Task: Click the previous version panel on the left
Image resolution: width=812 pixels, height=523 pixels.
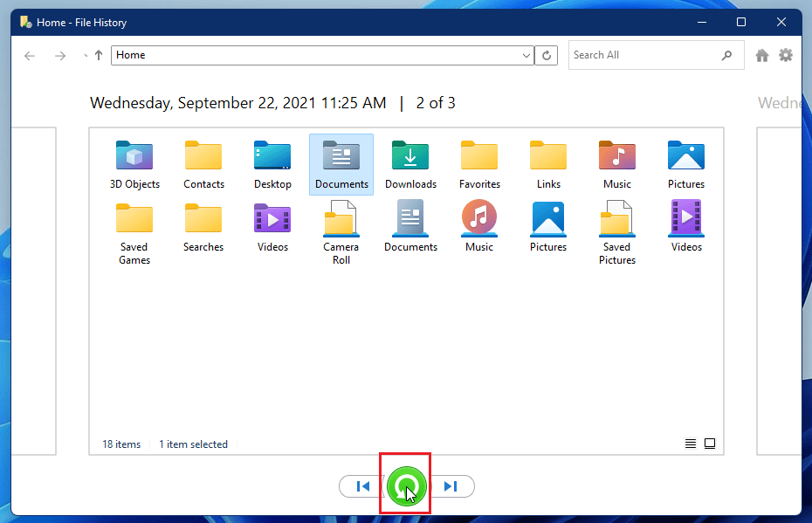Action: 33,291
